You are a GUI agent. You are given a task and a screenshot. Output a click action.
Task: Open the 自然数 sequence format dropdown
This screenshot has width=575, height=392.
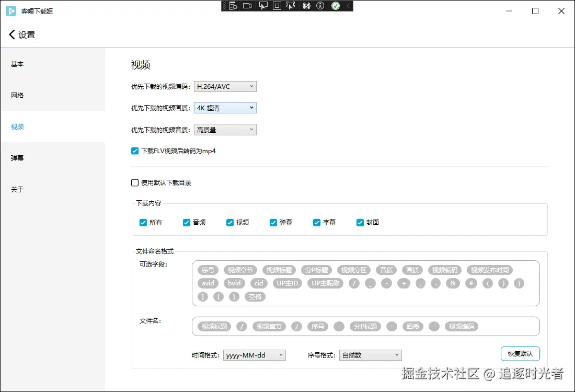point(371,355)
